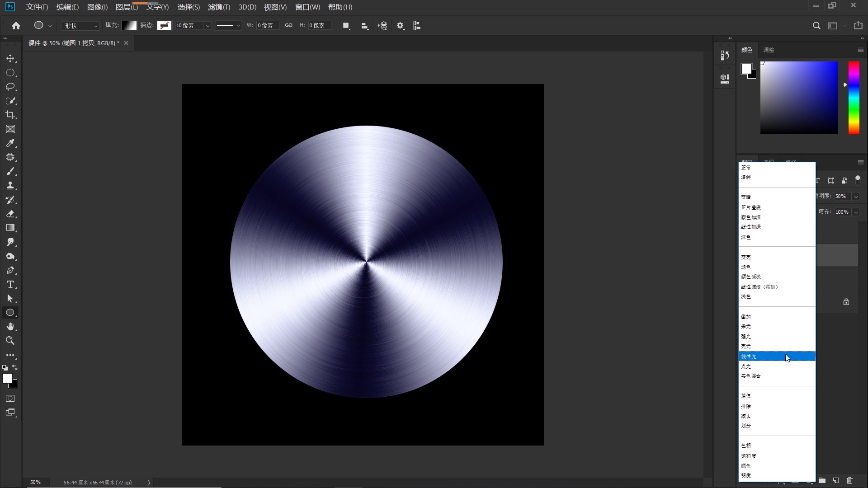Select the Move tool
This screenshot has height=488, width=868.
coord(10,59)
